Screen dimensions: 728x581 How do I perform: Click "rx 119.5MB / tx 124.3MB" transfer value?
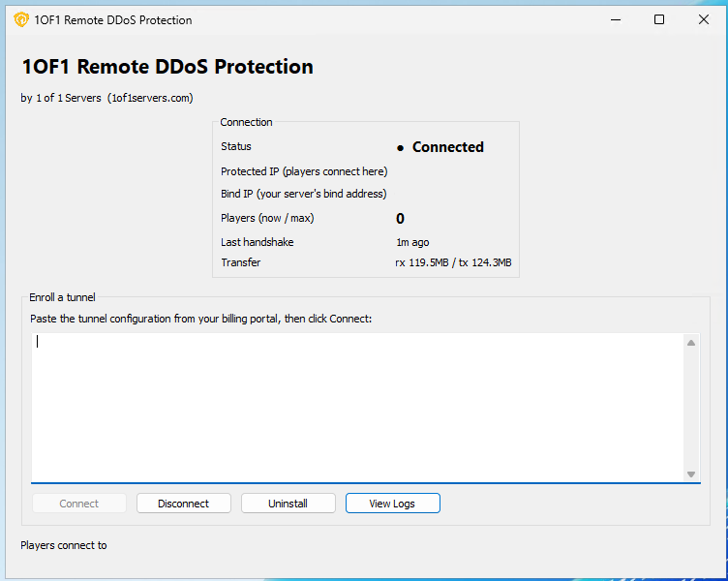tap(453, 262)
